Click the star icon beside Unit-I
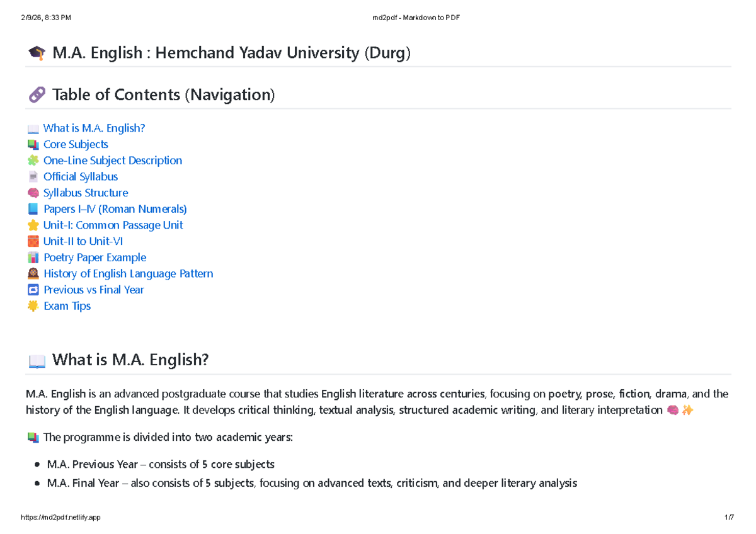Viewport: 756px width, 534px height. (33, 225)
